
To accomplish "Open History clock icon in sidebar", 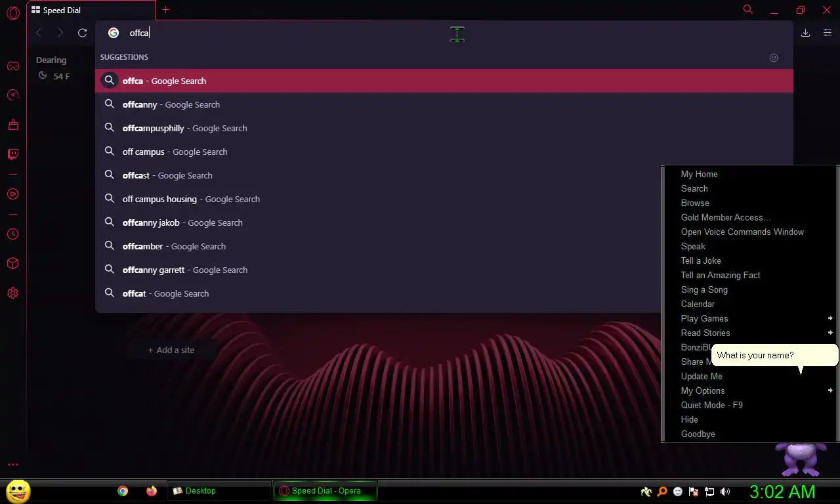I will click(12, 234).
